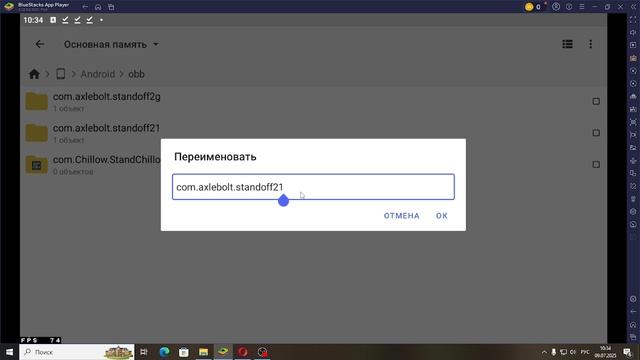The image size is (640, 360).
Task: Open the Основная память storage dropdown
Action: [111, 44]
